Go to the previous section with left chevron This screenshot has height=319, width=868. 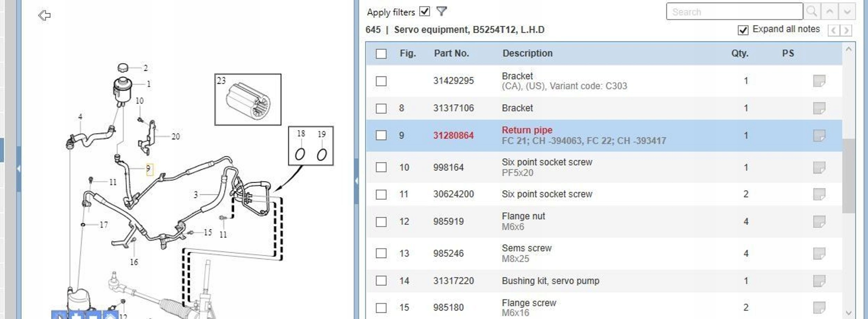coord(834,31)
